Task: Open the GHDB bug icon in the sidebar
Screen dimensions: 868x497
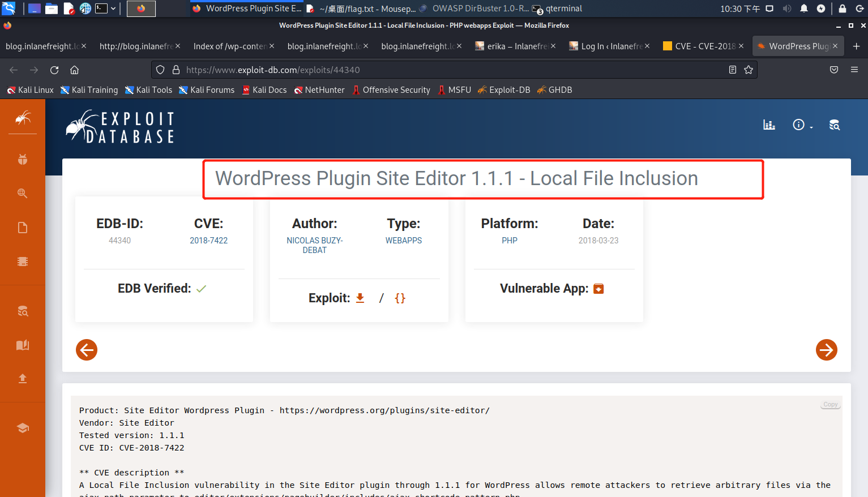Action: coord(23,159)
